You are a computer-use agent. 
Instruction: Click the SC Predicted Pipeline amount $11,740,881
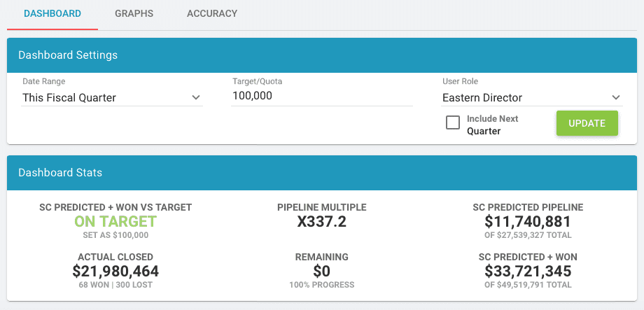[x=528, y=222]
